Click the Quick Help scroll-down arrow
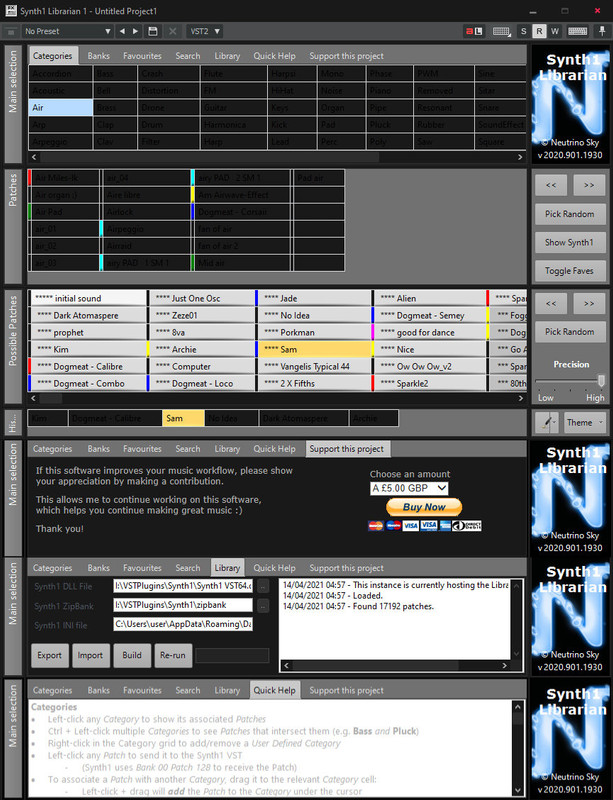Screen dimensions: 613x800 click(x=518, y=791)
